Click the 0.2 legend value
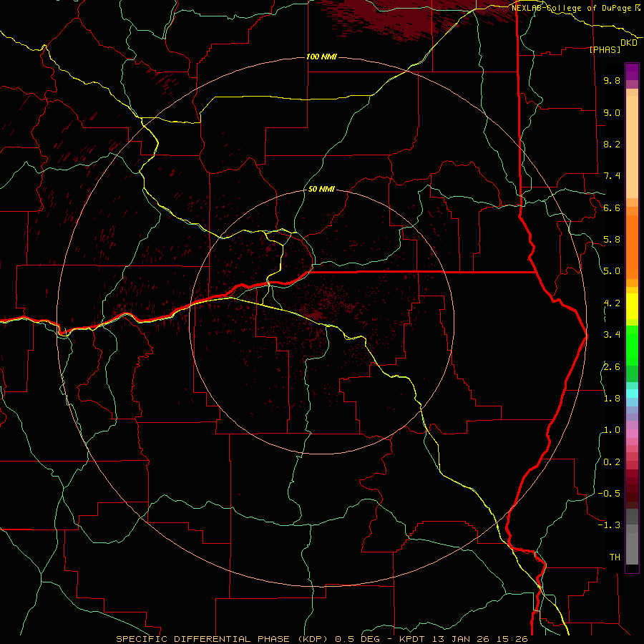 (612, 462)
